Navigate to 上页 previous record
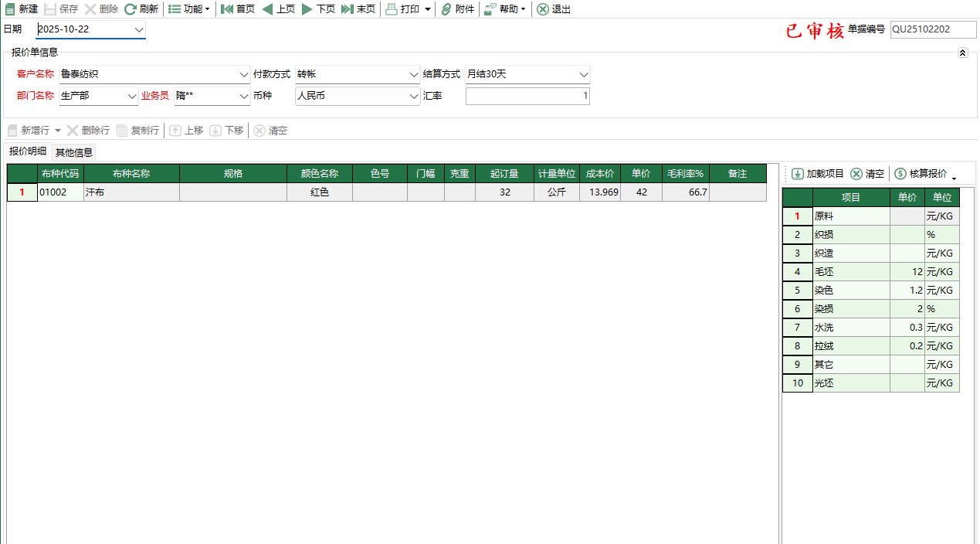 tap(267, 9)
